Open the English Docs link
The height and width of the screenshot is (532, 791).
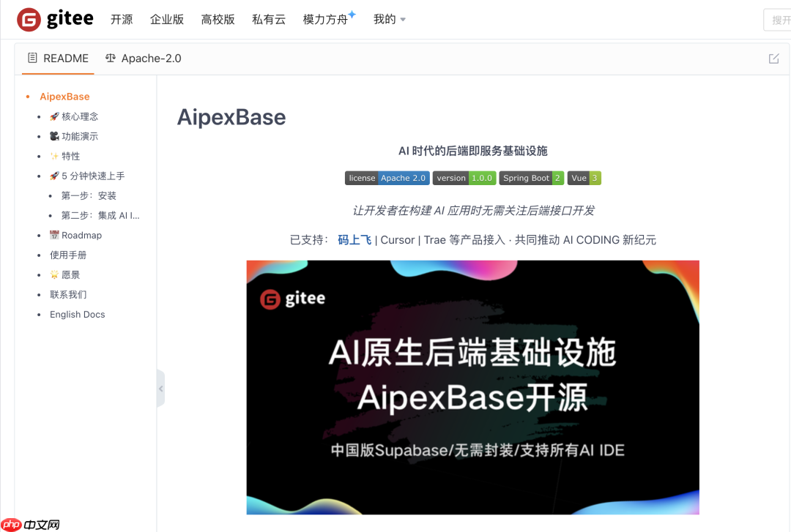point(77,314)
